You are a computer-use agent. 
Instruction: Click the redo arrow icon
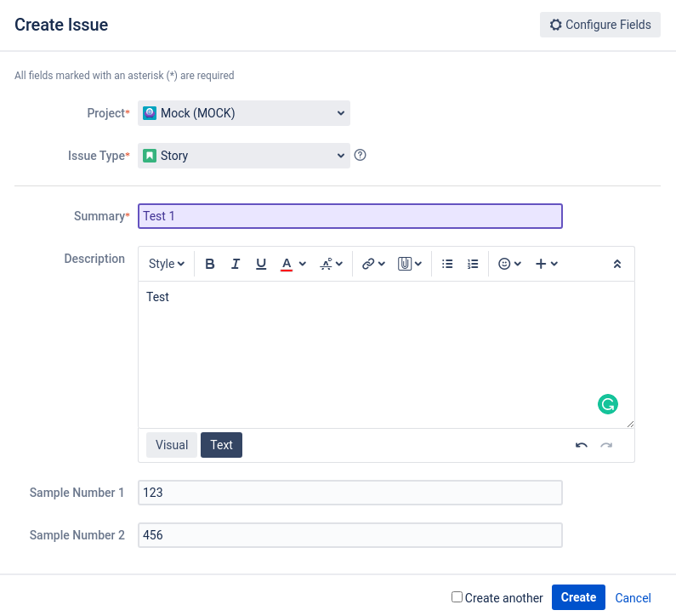pyautogui.click(x=606, y=445)
